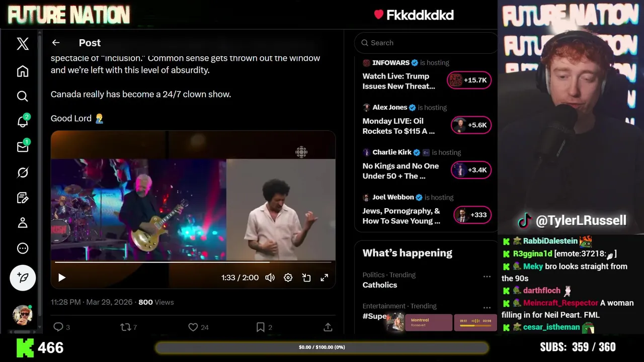Toggle picture-in-picture on the video

(x=306, y=278)
